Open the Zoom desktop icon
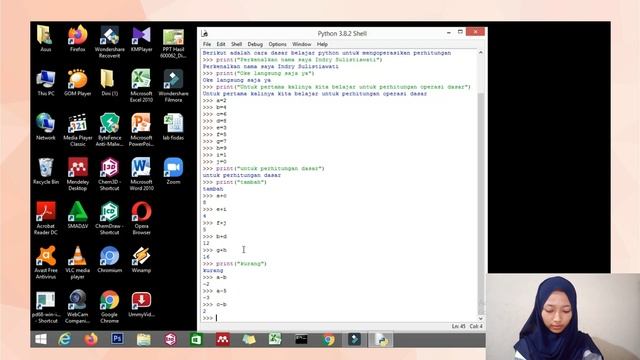Screen dimensions: 640x360 coord(173,171)
